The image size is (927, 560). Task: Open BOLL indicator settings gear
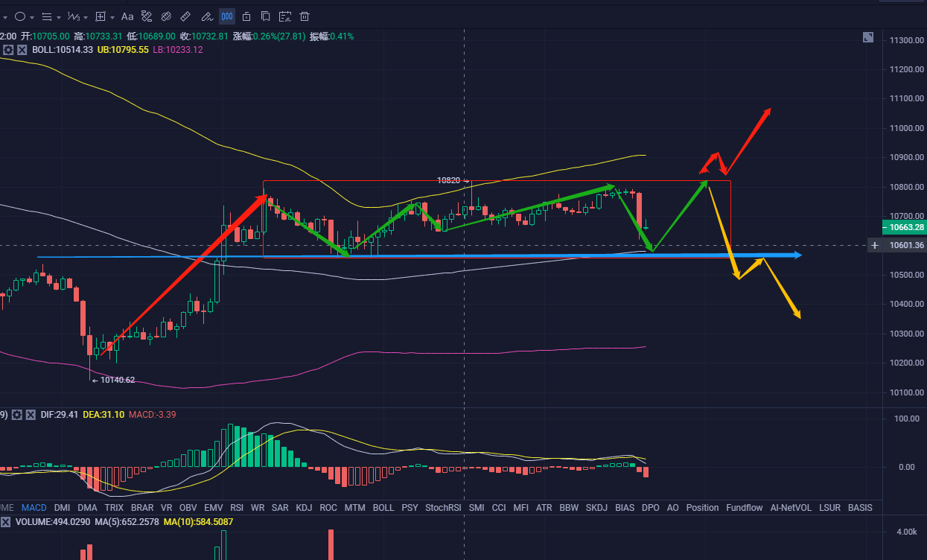tap(8, 50)
